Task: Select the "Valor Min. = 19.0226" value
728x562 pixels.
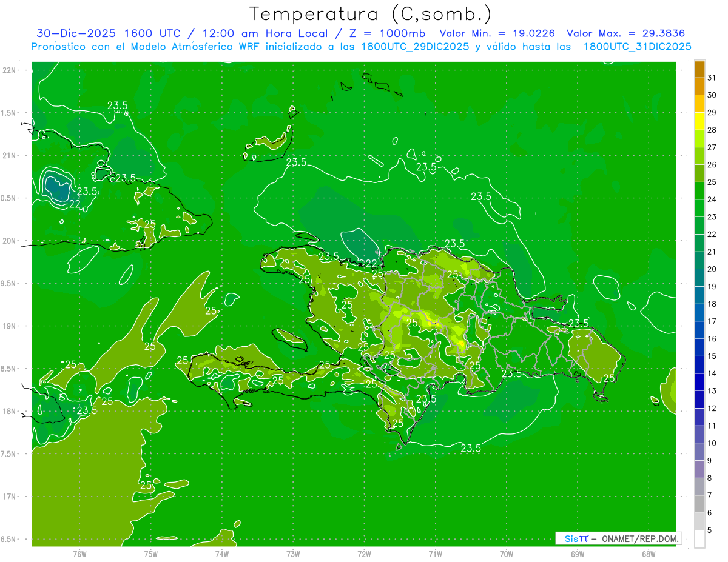Action: [x=497, y=33]
